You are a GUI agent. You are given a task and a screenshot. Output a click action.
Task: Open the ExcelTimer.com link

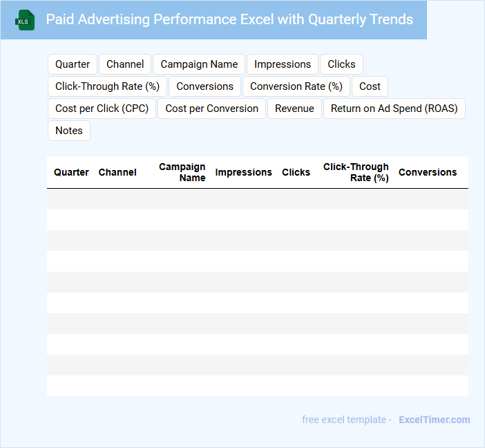point(435,420)
